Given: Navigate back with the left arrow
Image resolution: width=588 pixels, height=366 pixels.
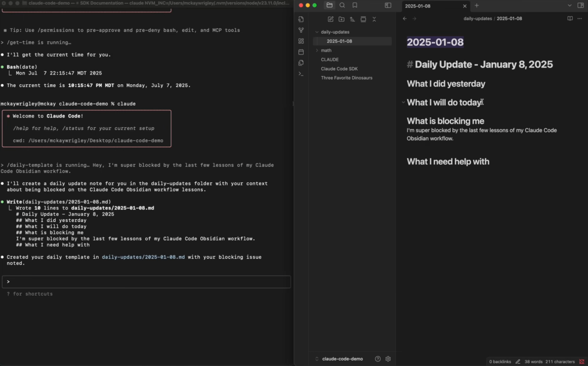Looking at the screenshot, I should (405, 18).
